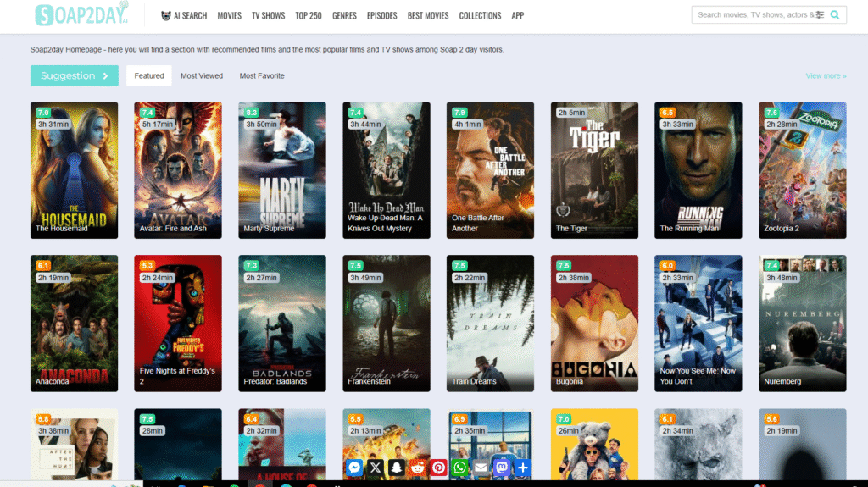Viewport: 868px width, 487px height.
Task: Share via Snapchat icon
Action: [397, 467]
